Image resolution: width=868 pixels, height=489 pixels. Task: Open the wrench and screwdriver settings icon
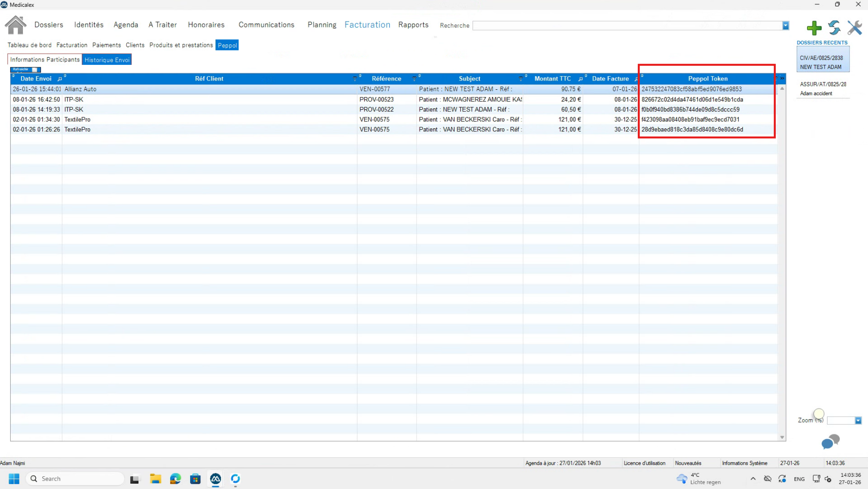[x=855, y=28]
